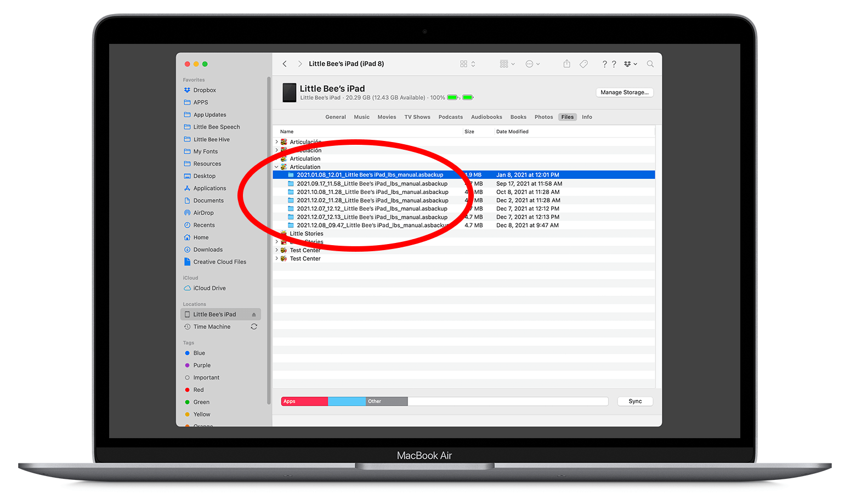Select Documents in the sidebar
850x504 pixels.
pyautogui.click(x=208, y=201)
